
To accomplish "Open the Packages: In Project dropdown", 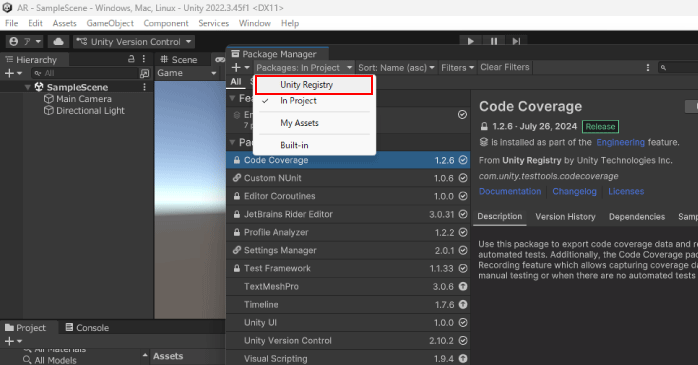I will (x=304, y=68).
